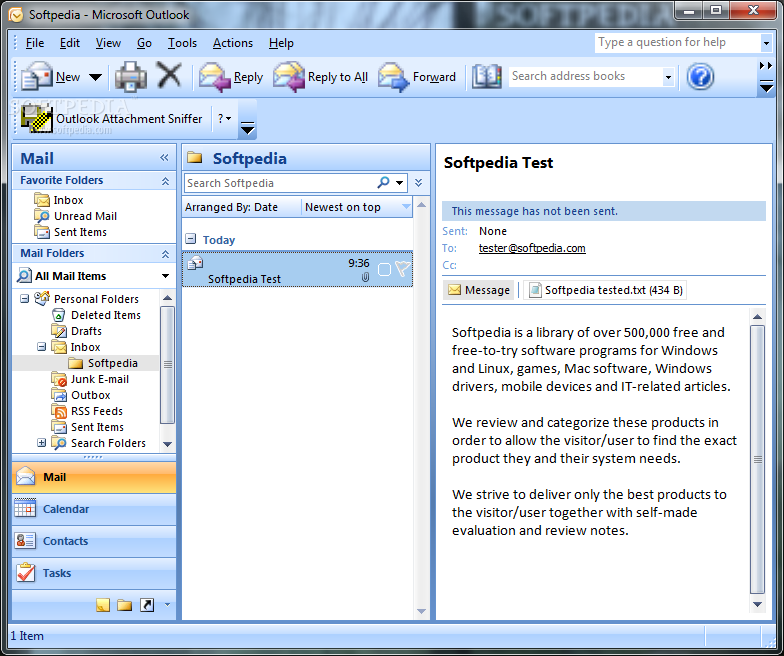784x656 pixels.
Task: Collapse the Today group
Action: 190,239
